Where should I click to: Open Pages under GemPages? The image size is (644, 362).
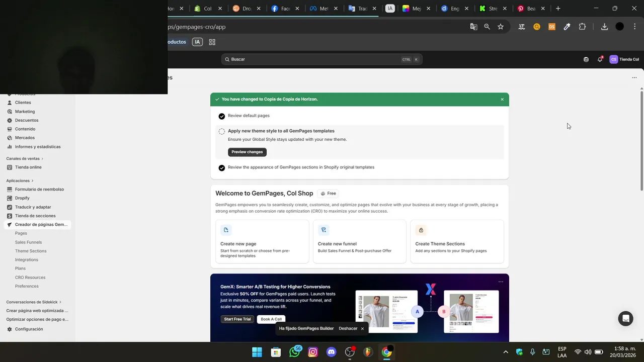pyautogui.click(x=21, y=233)
